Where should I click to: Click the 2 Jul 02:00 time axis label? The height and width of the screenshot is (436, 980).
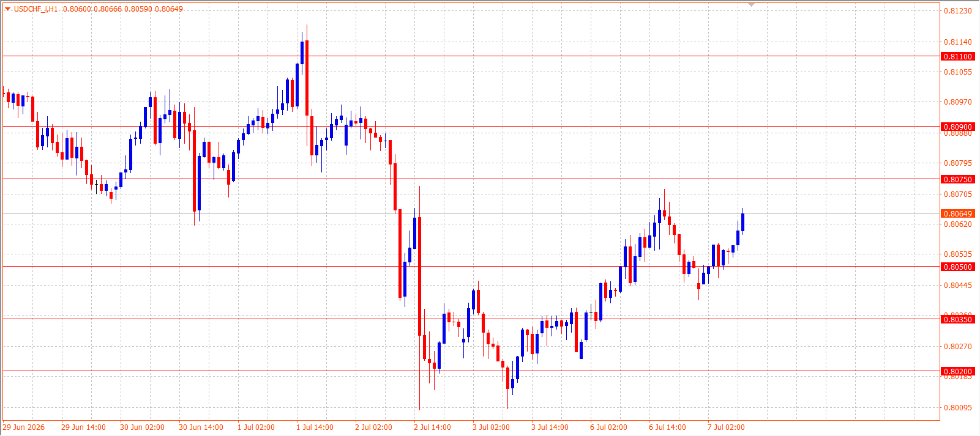[373, 427]
